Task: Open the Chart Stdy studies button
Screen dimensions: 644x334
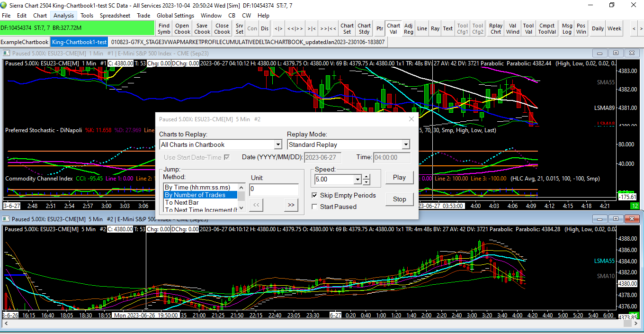Action: [364, 28]
